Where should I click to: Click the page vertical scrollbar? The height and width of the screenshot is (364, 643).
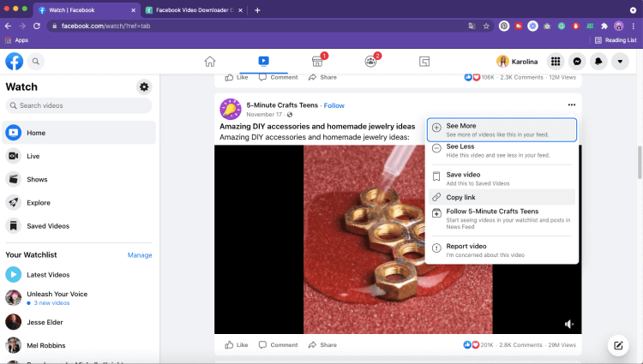click(x=640, y=162)
